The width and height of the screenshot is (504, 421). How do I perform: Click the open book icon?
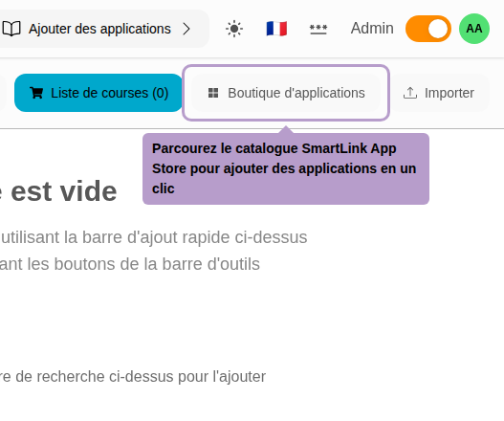pyautogui.click(x=11, y=29)
